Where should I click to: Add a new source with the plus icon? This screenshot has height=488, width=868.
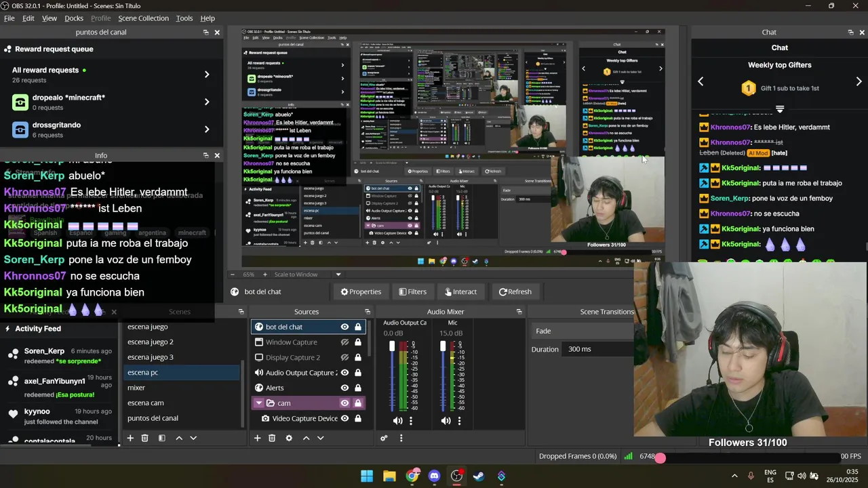257,438
